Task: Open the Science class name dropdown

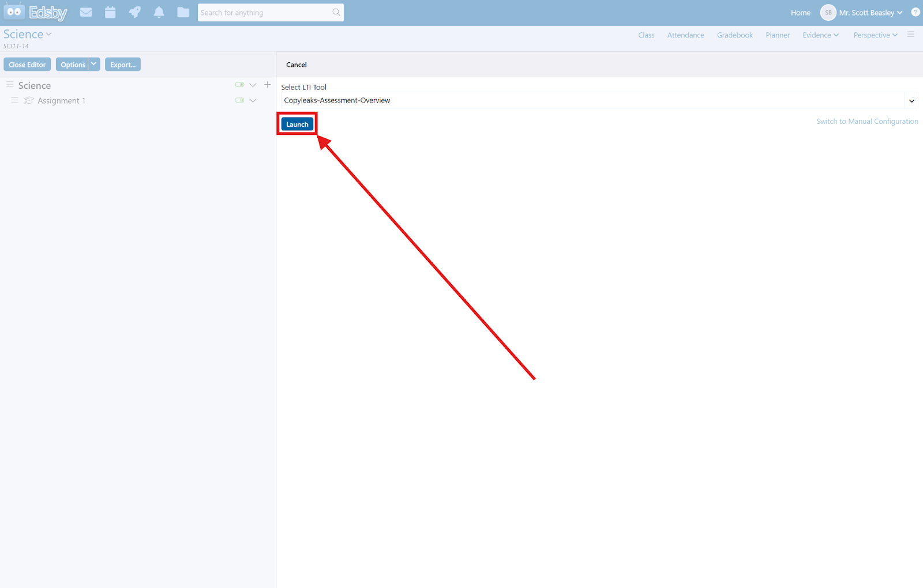Action: point(27,35)
